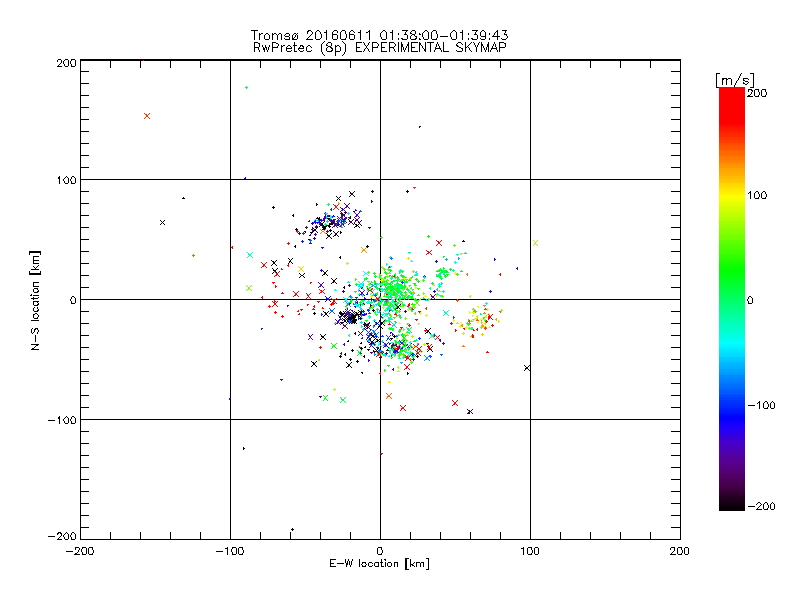This screenshot has height=600, width=800.
Task: Click the colorbar '0' label
Action: 750,300
